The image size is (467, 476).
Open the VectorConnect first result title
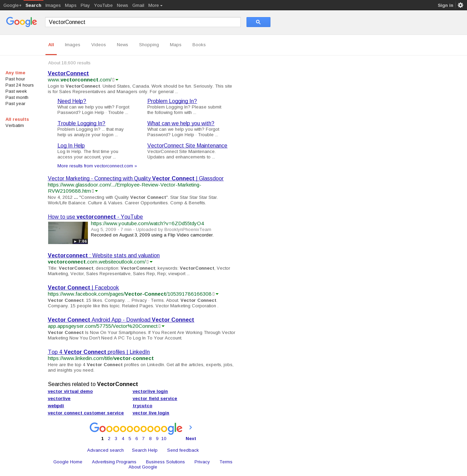point(68,73)
